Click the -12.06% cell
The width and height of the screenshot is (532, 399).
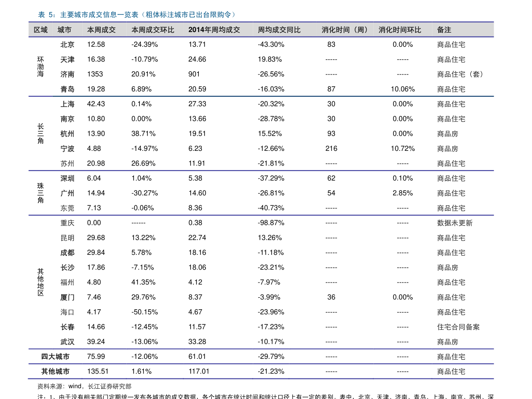(145, 357)
